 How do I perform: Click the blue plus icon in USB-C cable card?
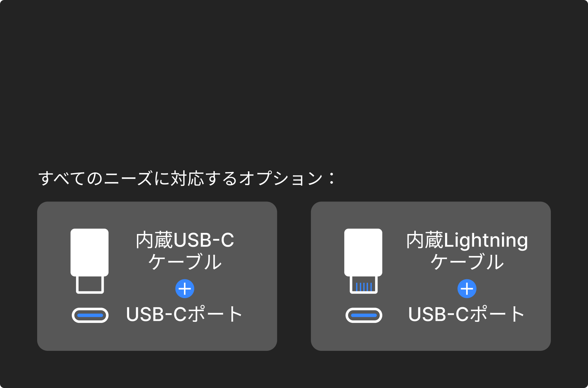[x=185, y=289]
